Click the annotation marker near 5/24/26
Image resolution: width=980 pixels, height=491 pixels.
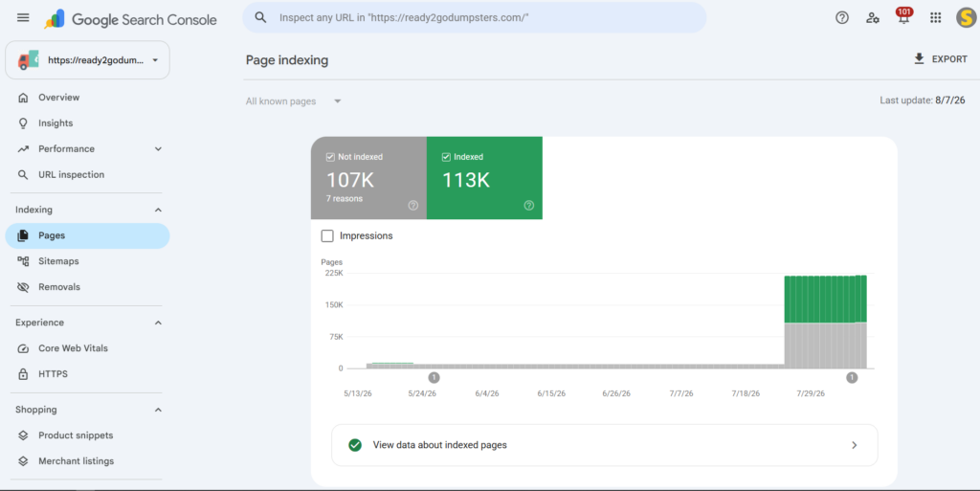(x=434, y=377)
